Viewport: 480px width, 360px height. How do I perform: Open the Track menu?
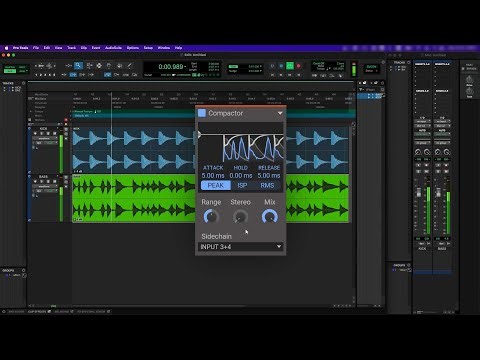coord(72,48)
